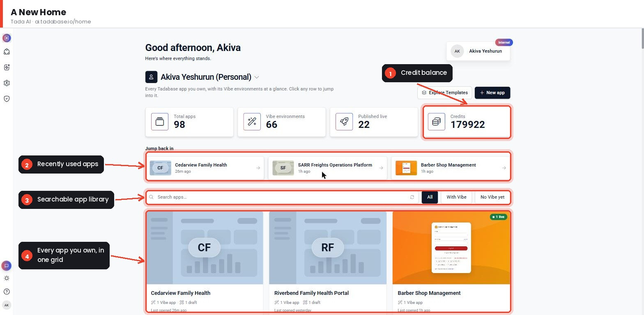
Task: Click the Credits coins icon
Action: 437,122
